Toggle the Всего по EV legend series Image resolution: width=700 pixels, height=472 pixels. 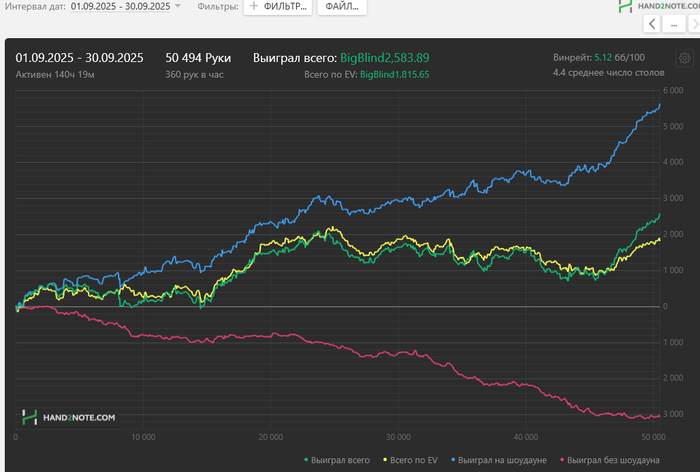[410, 460]
